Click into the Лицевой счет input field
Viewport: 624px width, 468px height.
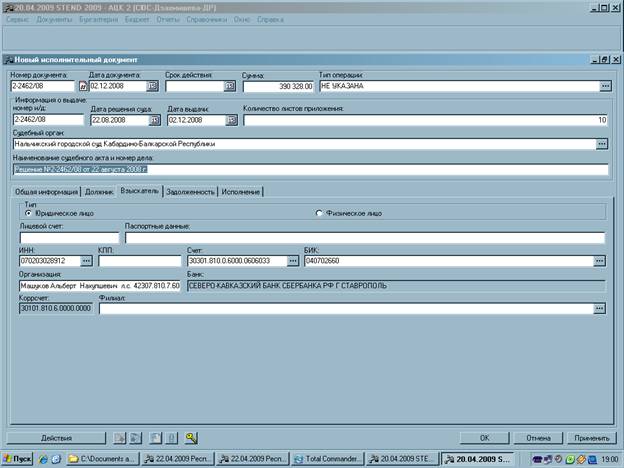point(69,238)
